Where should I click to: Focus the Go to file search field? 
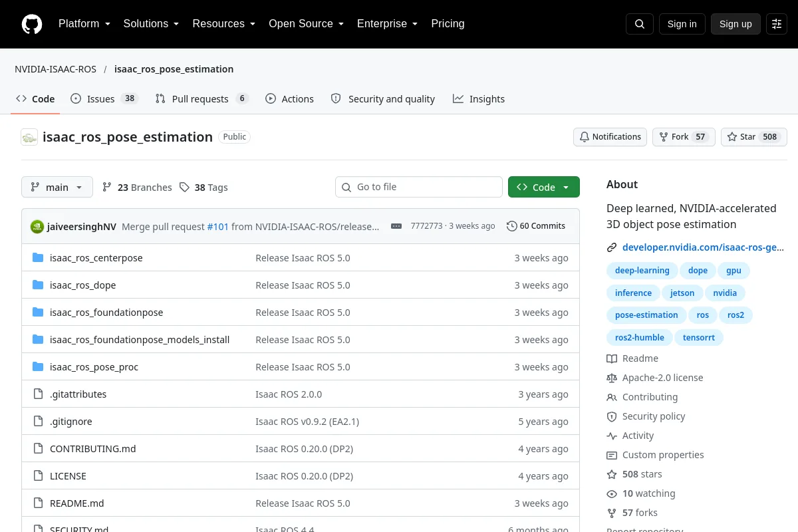tap(419, 187)
